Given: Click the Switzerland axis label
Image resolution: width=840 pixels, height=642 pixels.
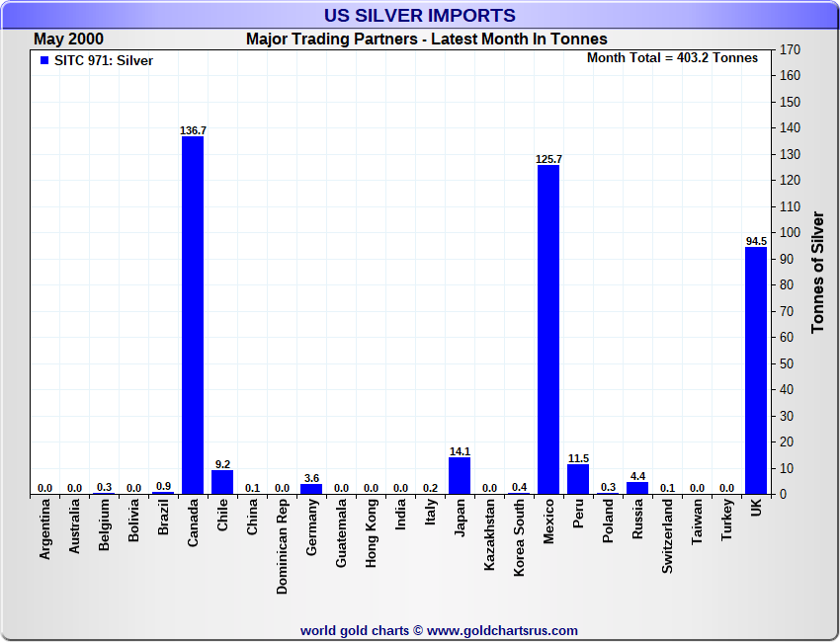Looking at the screenshot, I should point(667,536).
